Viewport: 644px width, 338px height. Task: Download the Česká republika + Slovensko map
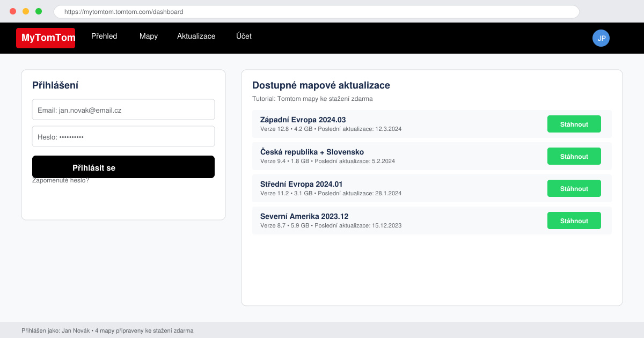click(x=574, y=156)
